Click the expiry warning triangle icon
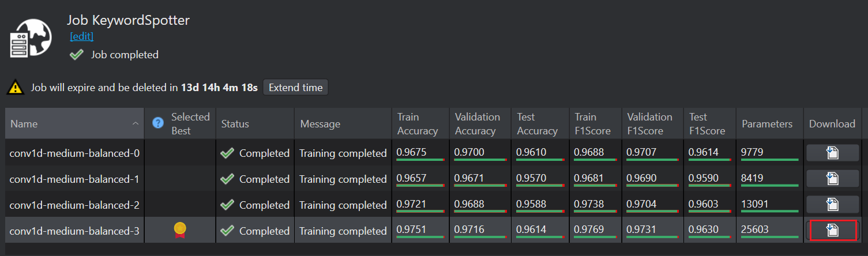The height and width of the screenshot is (256, 868). point(14,88)
